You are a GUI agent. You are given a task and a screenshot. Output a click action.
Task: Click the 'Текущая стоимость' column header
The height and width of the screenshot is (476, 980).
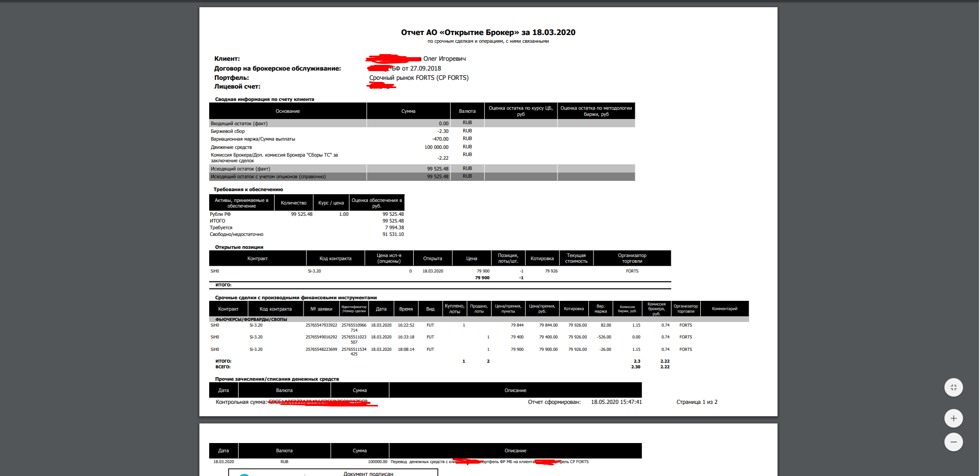577,259
